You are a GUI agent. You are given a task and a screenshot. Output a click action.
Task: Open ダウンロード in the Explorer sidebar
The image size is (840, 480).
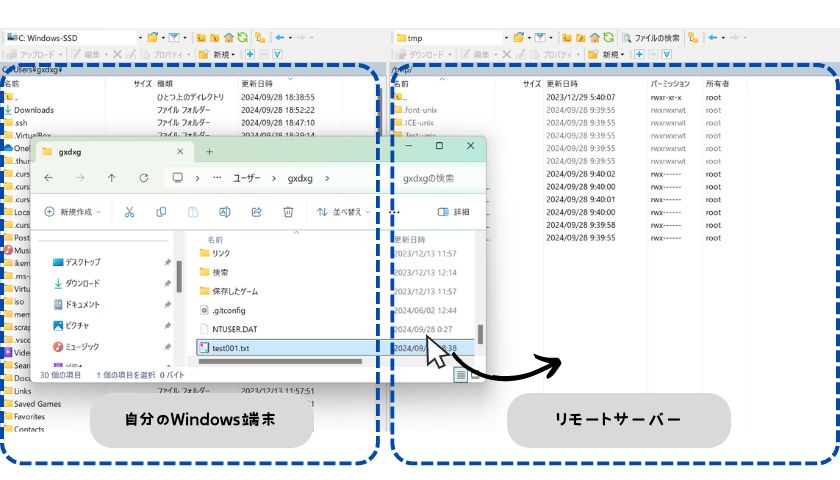point(87,284)
